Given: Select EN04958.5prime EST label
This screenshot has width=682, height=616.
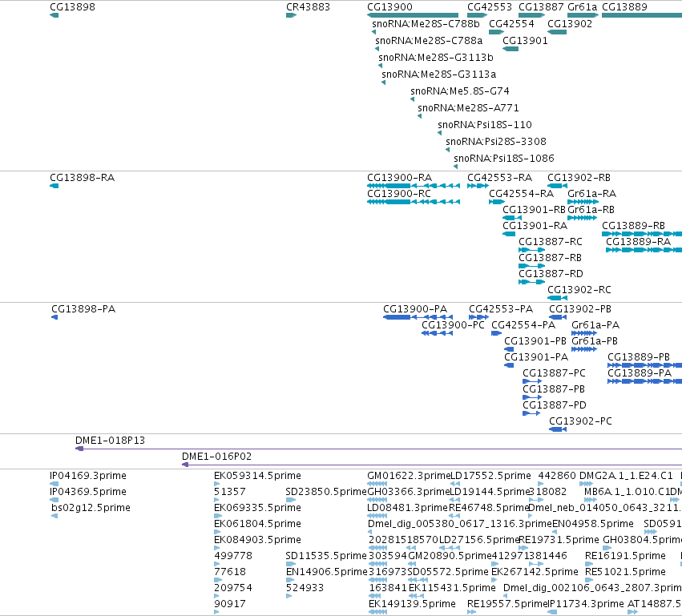Looking at the screenshot, I should (593, 524).
